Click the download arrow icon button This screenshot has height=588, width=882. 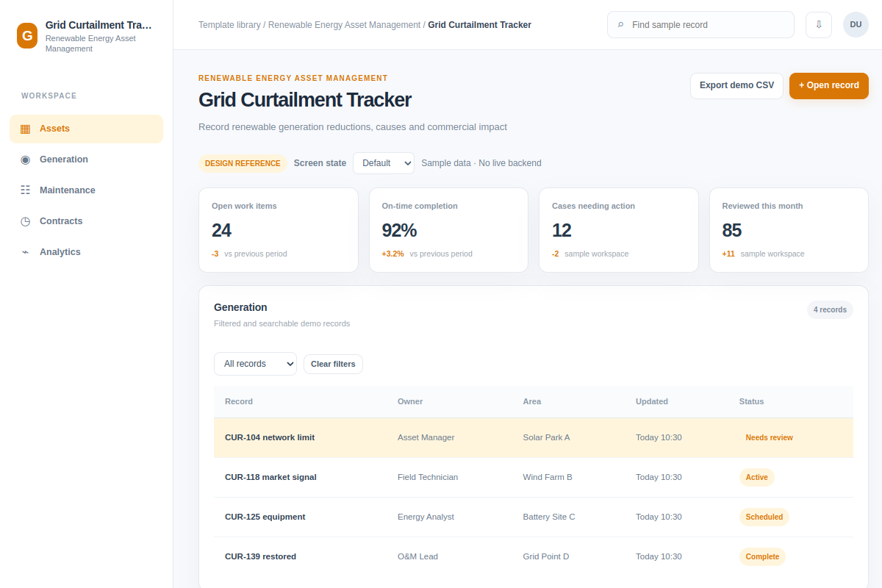819,25
